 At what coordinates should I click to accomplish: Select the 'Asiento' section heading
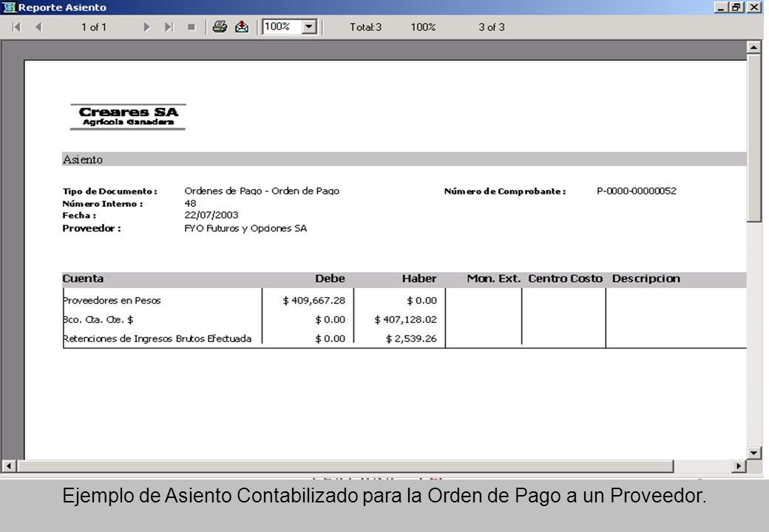tap(82, 160)
